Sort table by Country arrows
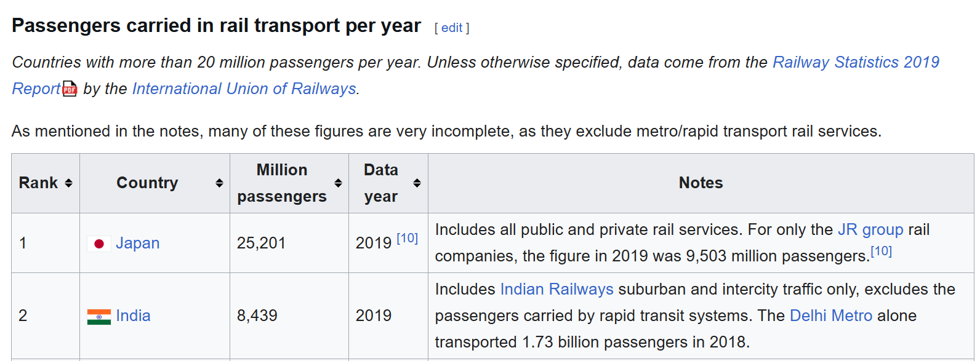 [x=219, y=183]
